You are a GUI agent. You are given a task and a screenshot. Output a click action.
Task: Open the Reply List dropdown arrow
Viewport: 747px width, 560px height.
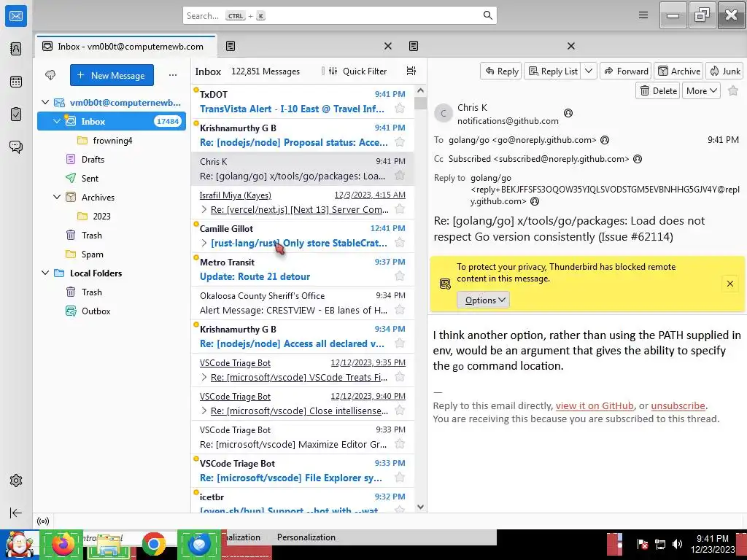pyautogui.click(x=589, y=71)
